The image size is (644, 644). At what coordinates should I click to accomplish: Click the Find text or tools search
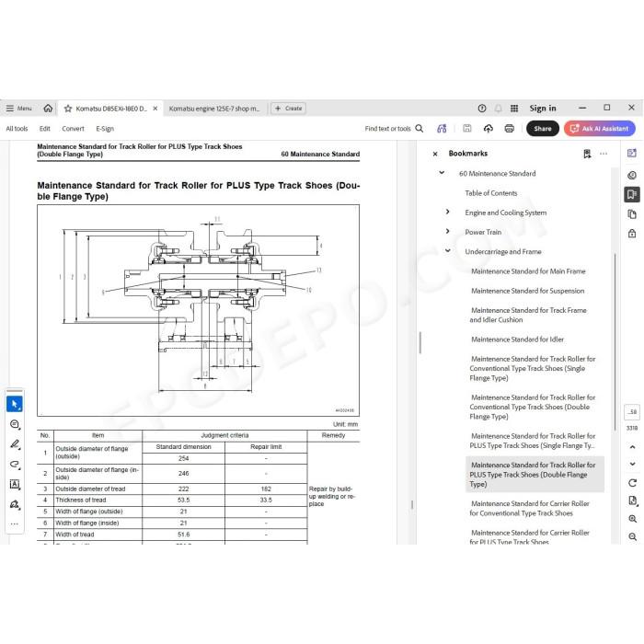(x=394, y=129)
